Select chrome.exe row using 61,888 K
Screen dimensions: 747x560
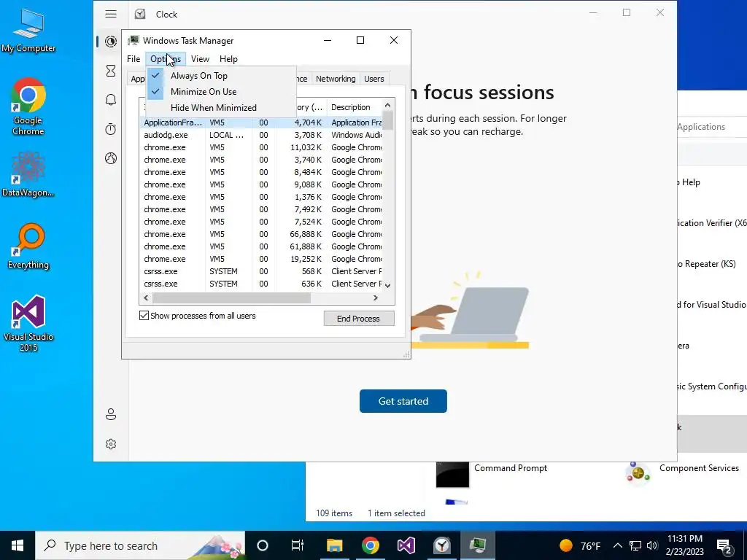coord(261,246)
